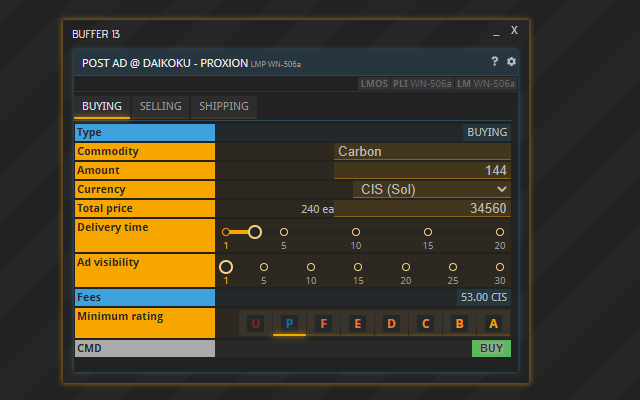Open the help question mark icon

[x=494, y=61]
